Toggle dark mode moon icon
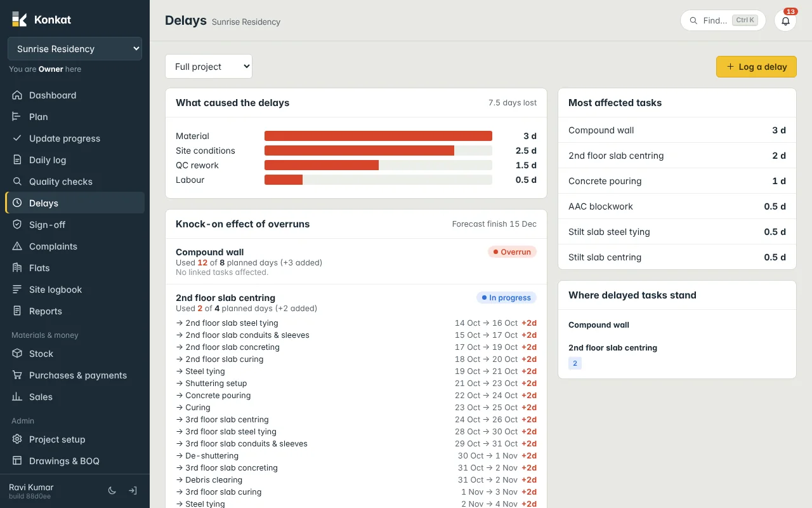The width and height of the screenshot is (812, 508). [x=112, y=491]
